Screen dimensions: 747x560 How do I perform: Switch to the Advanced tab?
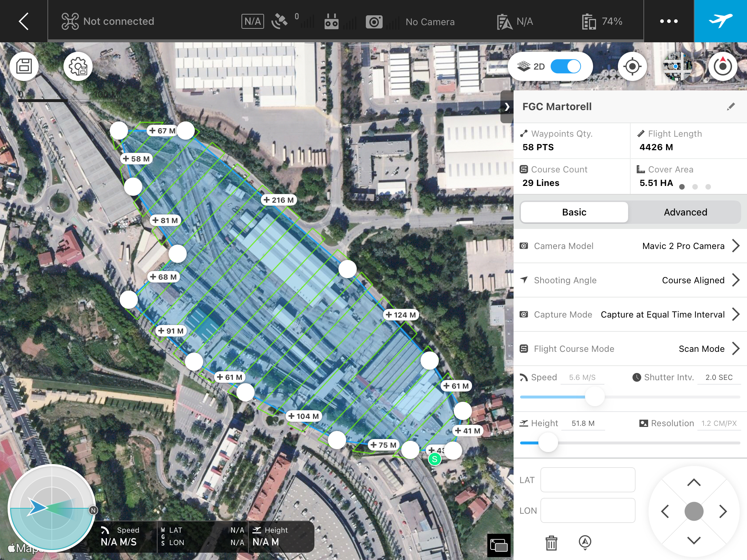[685, 212]
